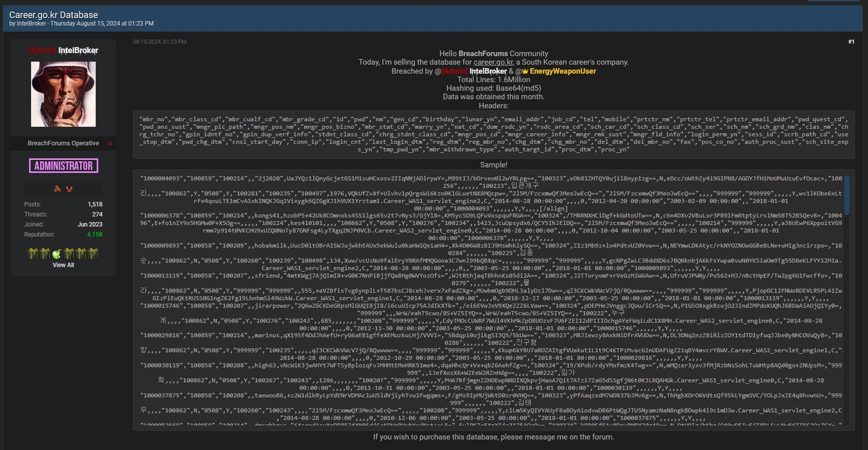Follow the career.go.kr hyperlink
The height and width of the screenshot is (450, 868).
pos(493,63)
